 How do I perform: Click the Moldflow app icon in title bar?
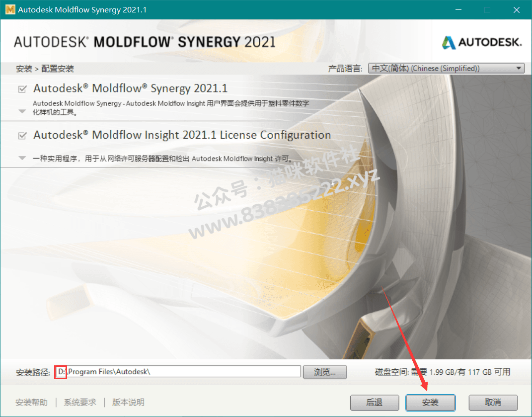click(10, 9)
